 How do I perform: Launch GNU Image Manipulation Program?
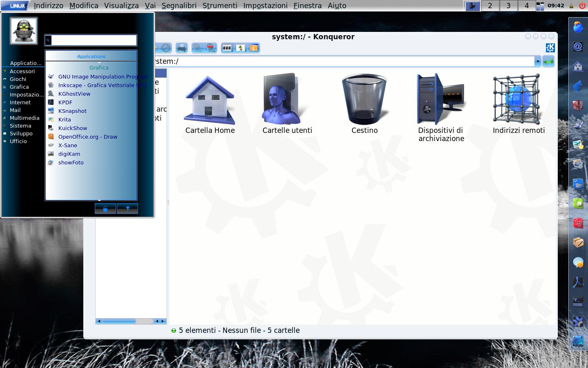98,76
